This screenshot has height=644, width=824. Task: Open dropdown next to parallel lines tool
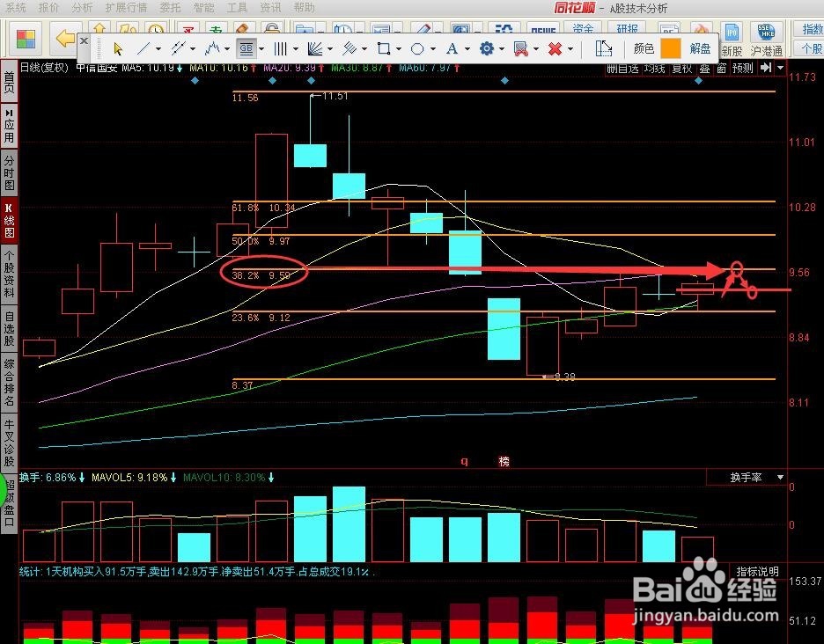click(193, 49)
